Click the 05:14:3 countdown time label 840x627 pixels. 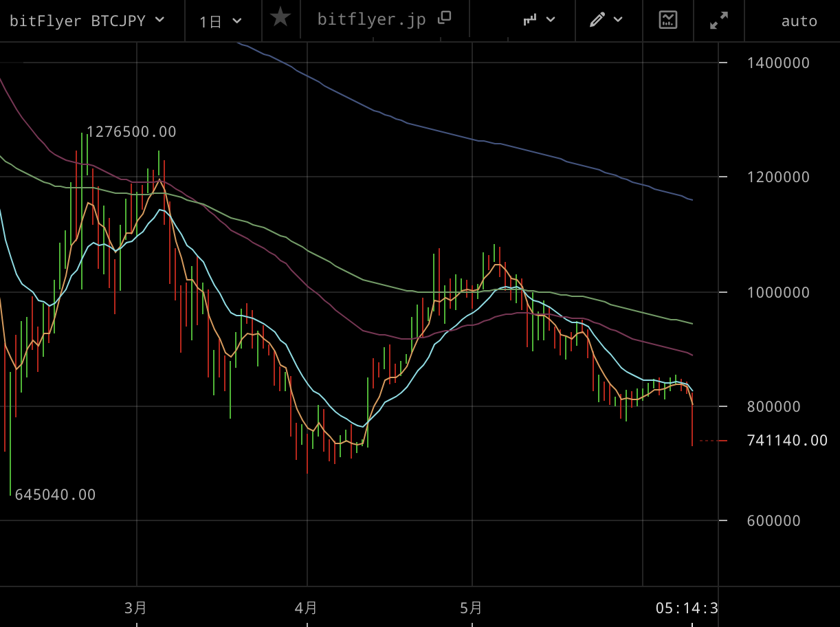[x=687, y=608]
